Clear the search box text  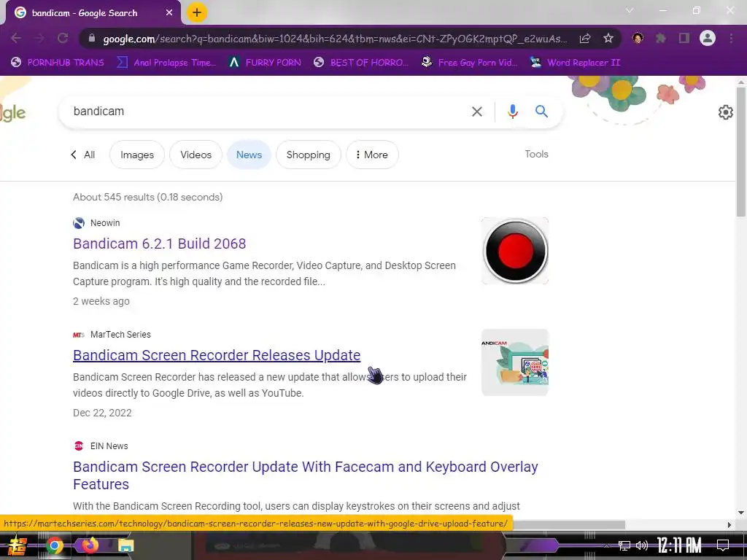click(477, 112)
